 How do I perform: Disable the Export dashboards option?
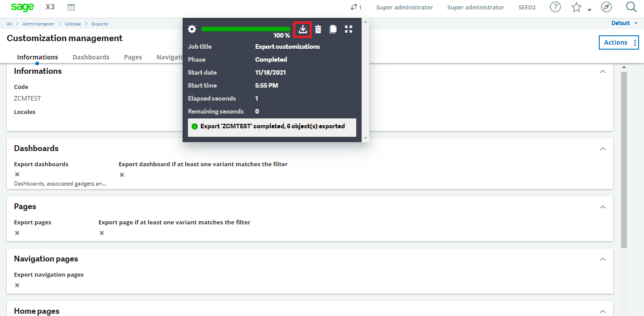(16, 174)
